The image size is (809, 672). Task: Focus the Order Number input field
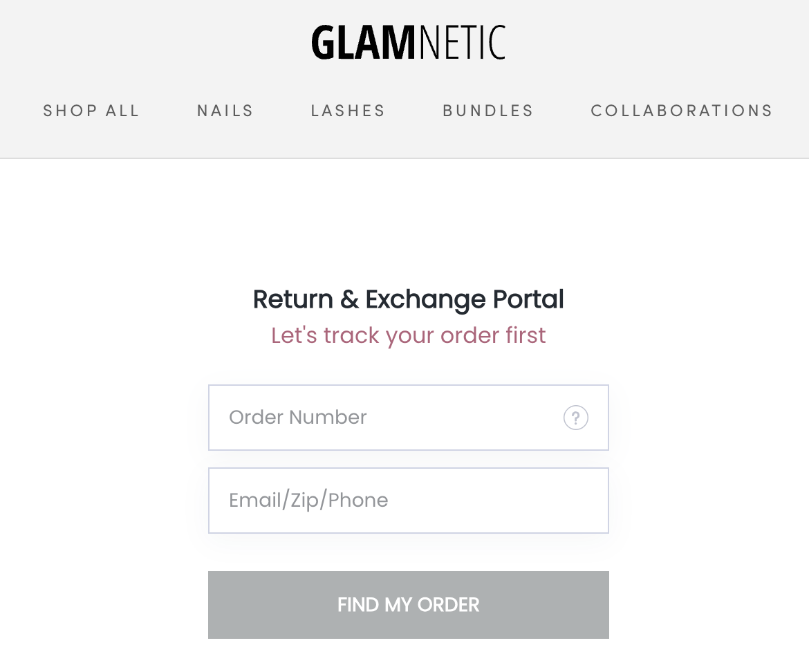coord(387,418)
